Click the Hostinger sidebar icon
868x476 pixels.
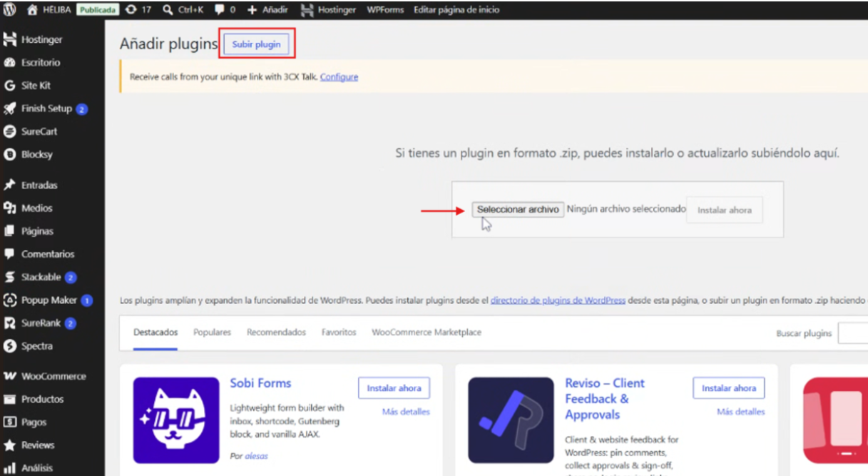[10, 39]
